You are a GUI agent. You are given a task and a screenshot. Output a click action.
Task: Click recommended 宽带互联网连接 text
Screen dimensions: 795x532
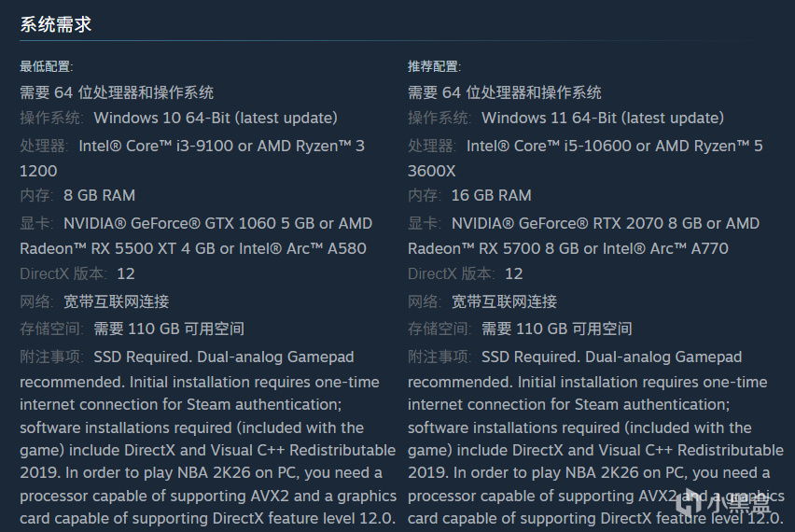(504, 301)
